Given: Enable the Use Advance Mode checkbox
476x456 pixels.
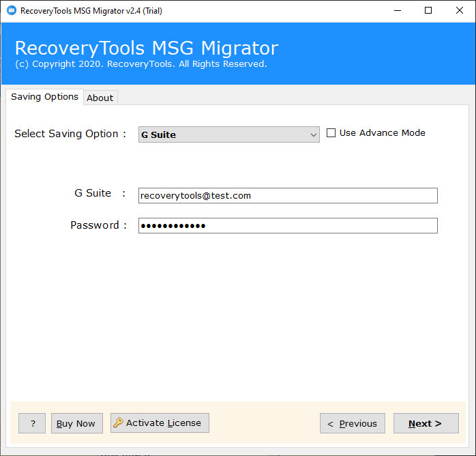Looking at the screenshot, I should tap(331, 132).
